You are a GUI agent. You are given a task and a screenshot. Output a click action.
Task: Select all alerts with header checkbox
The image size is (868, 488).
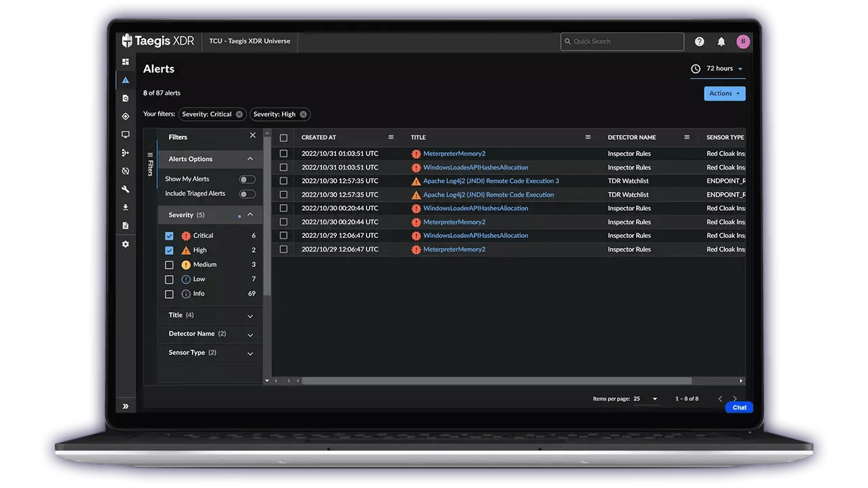(283, 138)
